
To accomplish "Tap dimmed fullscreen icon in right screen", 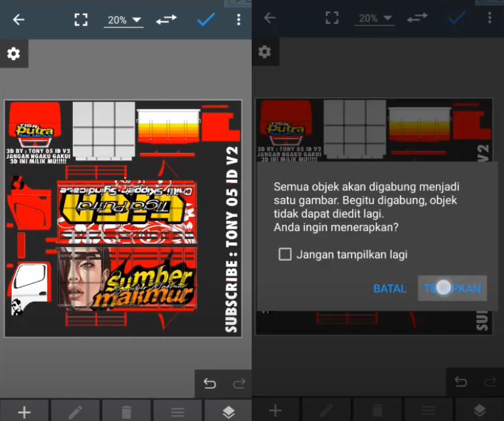I will pyautogui.click(x=332, y=18).
